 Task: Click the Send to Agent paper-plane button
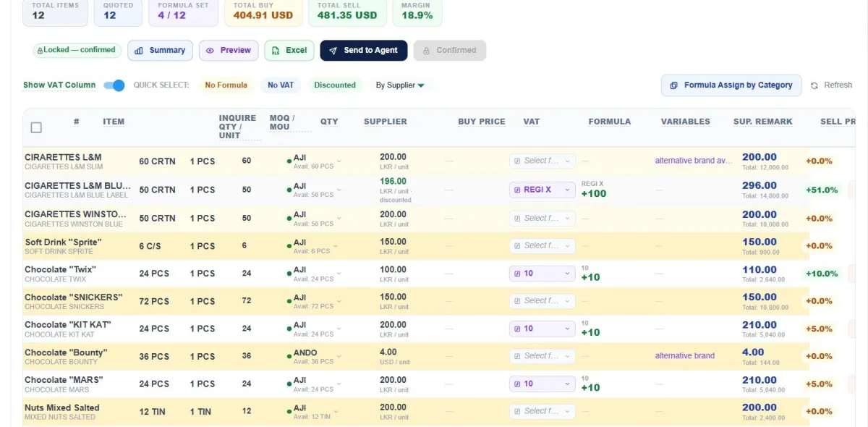(x=364, y=51)
